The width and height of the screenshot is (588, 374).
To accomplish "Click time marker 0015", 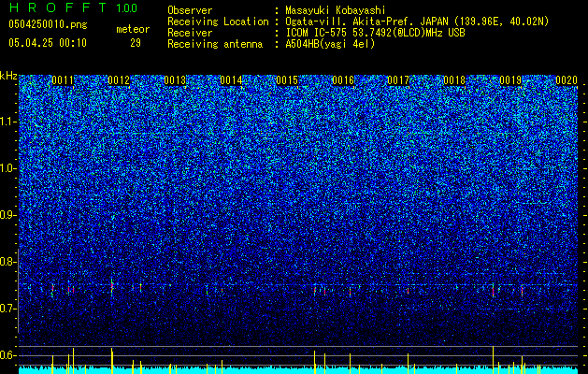I will pos(287,80).
